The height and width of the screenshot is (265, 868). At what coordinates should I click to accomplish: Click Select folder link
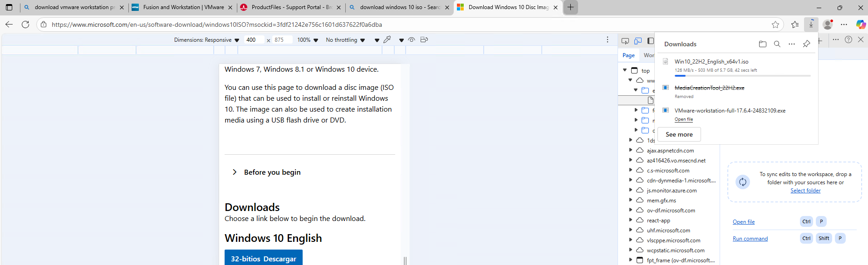tap(805, 191)
